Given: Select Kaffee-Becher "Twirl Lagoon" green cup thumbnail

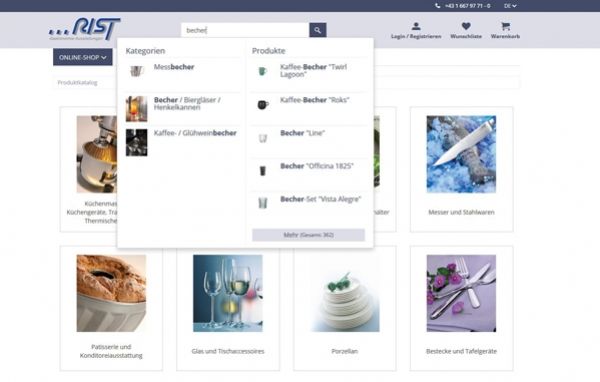Looking at the screenshot, I should [x=262, y=71].
